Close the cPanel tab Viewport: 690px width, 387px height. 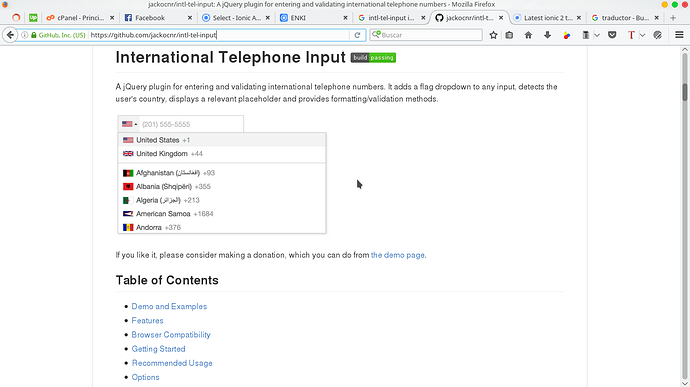click(112, 18)
